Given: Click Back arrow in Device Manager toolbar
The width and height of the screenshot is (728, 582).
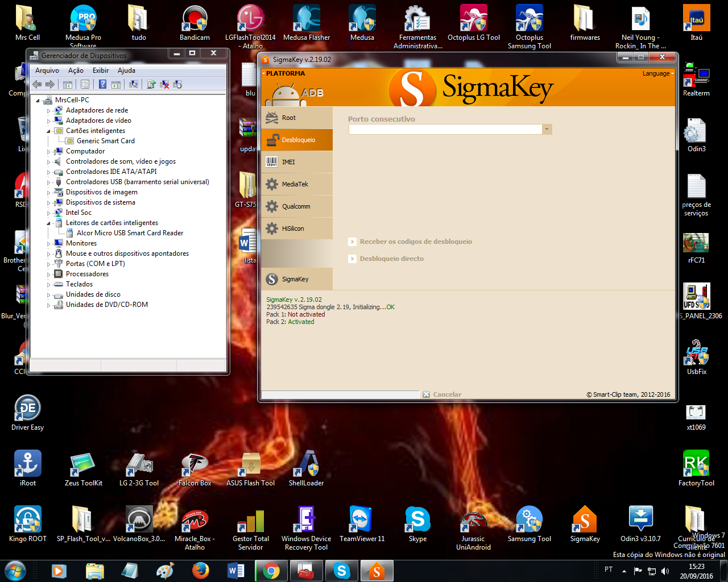Looking at the screenshot, I should tap(38, 84).
